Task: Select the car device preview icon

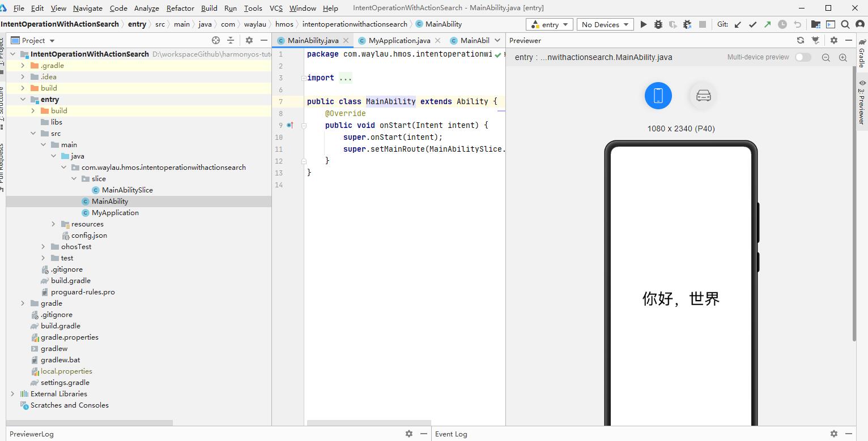Action: point(703,96)
